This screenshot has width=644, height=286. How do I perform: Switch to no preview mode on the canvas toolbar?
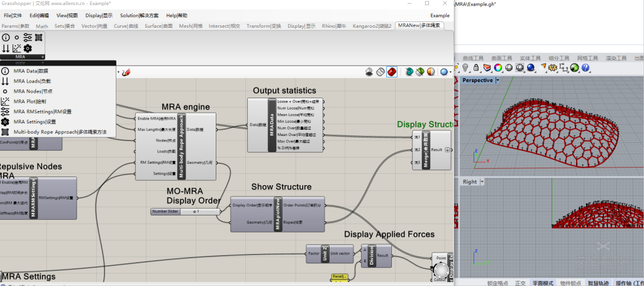[370, 72]
